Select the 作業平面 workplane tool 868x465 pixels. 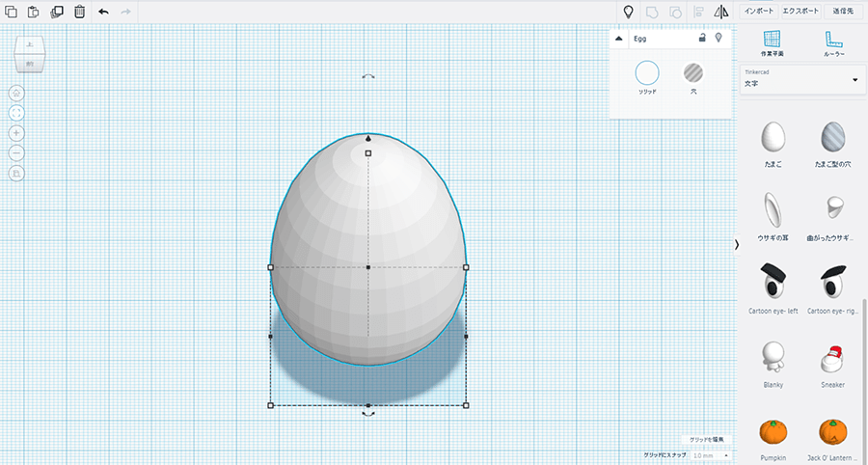(772, 43)
